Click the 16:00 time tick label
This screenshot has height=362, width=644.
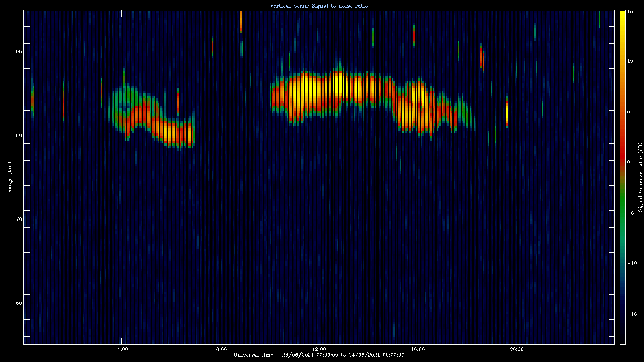point(418,349)
